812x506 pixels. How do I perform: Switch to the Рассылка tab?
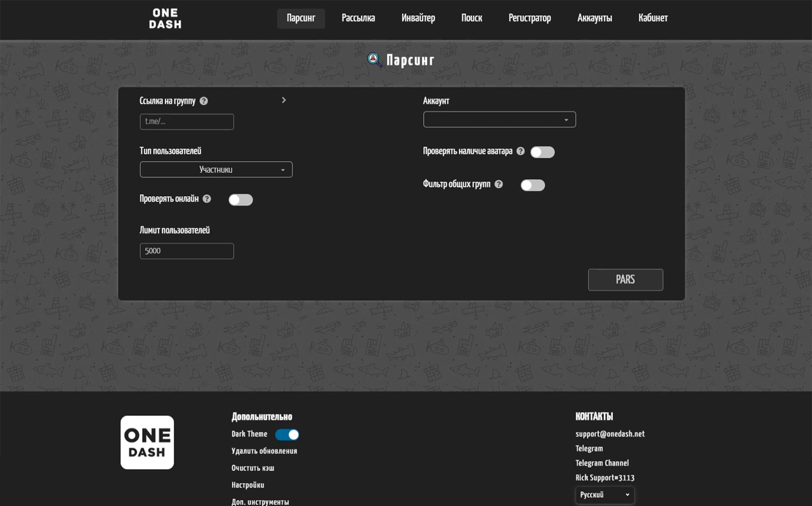click(358, 18)
